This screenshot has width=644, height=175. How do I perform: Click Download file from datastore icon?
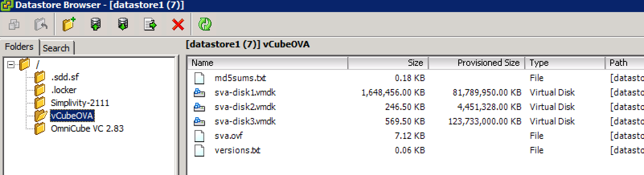123,24
